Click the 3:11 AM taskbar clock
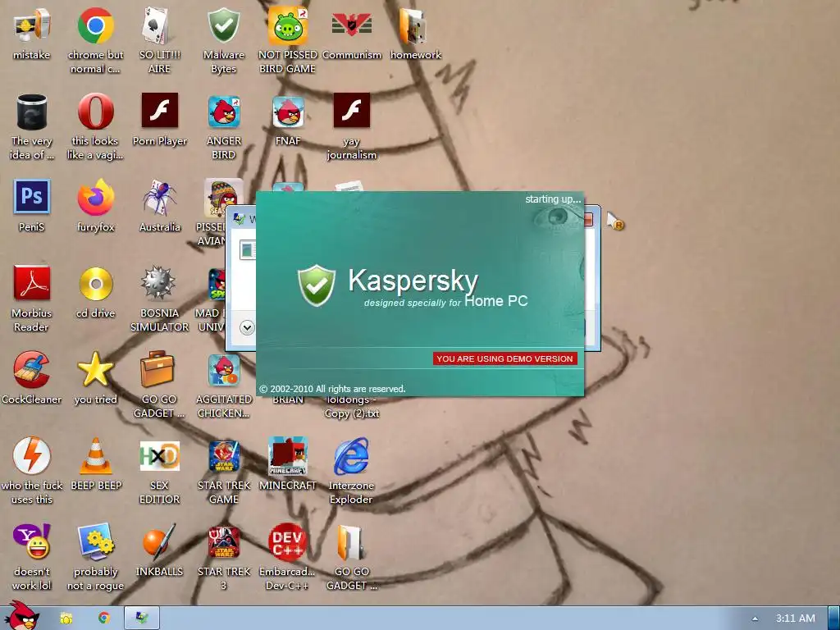 [x=796, y=619]
